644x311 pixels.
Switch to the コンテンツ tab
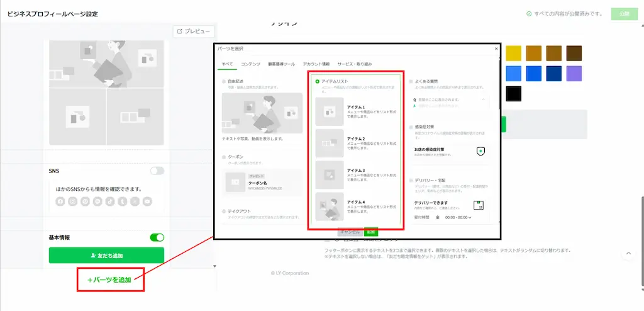[250, 64]
